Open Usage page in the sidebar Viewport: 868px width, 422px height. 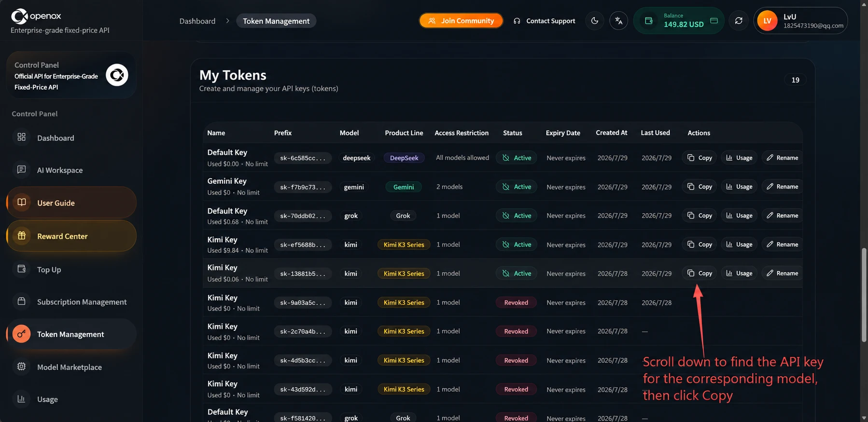71,399
